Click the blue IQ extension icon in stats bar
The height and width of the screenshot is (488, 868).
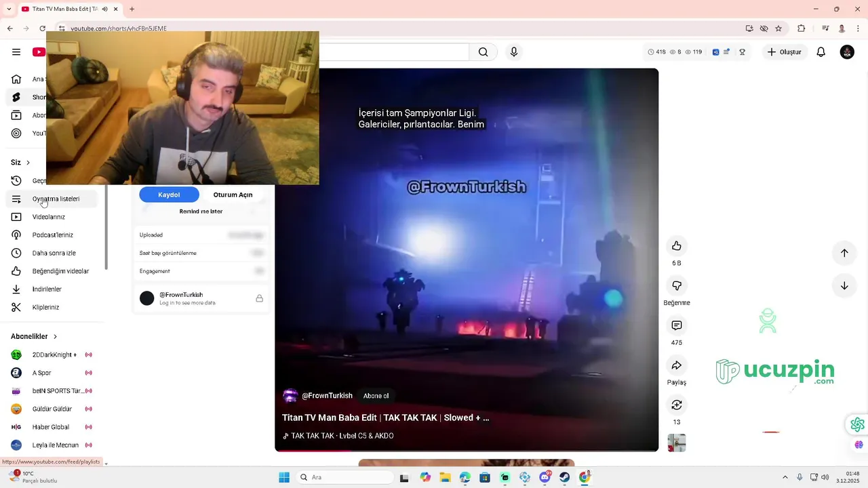point(715,52)
